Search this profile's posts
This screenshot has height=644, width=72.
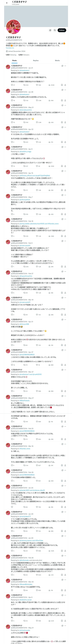55,30
